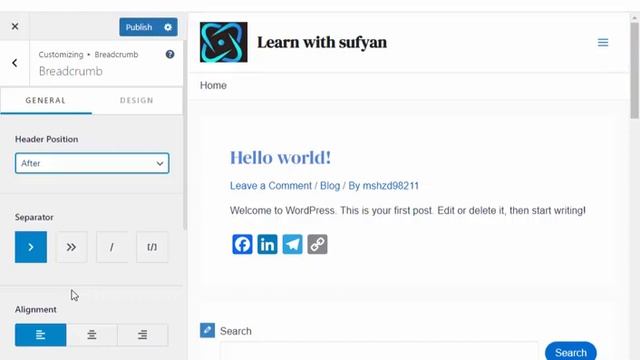Share post via LinkedIn icon
The width and height of the screenshot is (640, 360).
coord(267,244)
